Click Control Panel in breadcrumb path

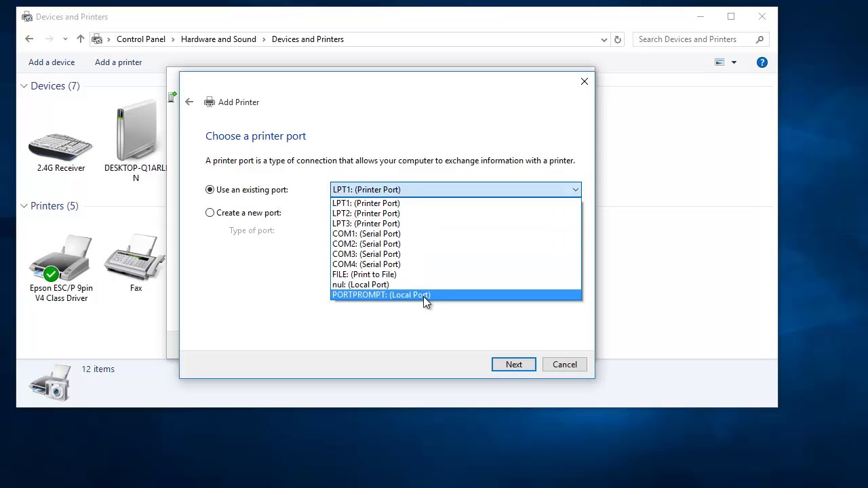tap(141, 39)
